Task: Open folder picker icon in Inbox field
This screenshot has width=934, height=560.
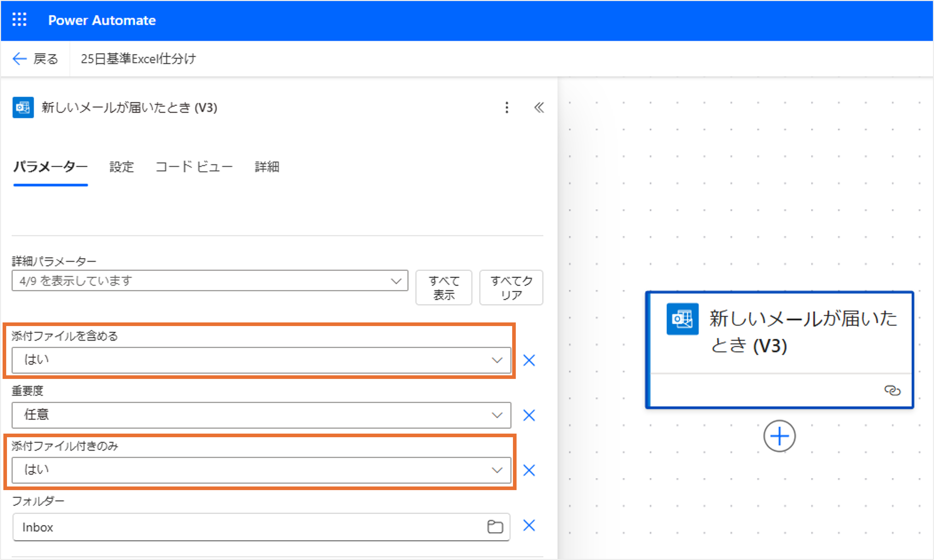Action: (x=495, y=527)
